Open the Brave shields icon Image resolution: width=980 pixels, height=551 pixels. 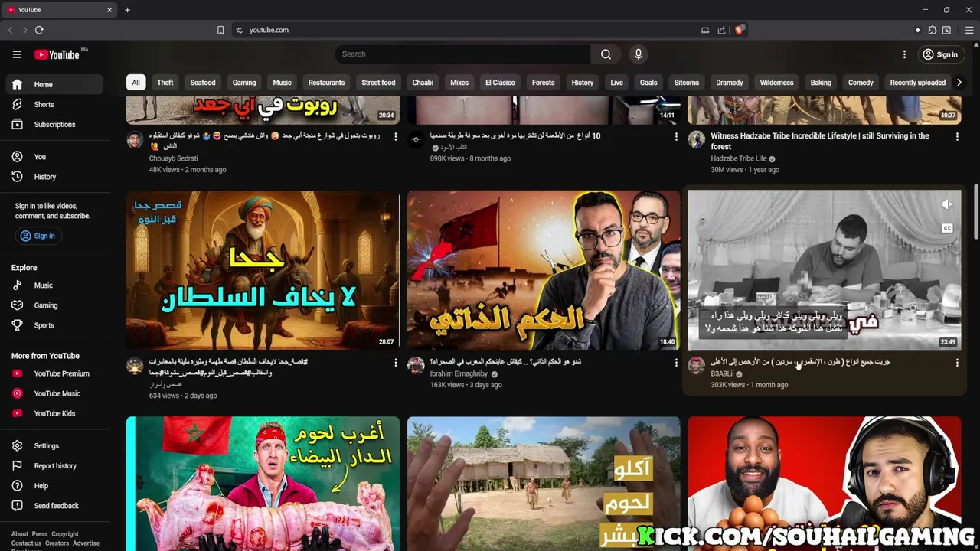pyautogui.click(x=739, y=30)
